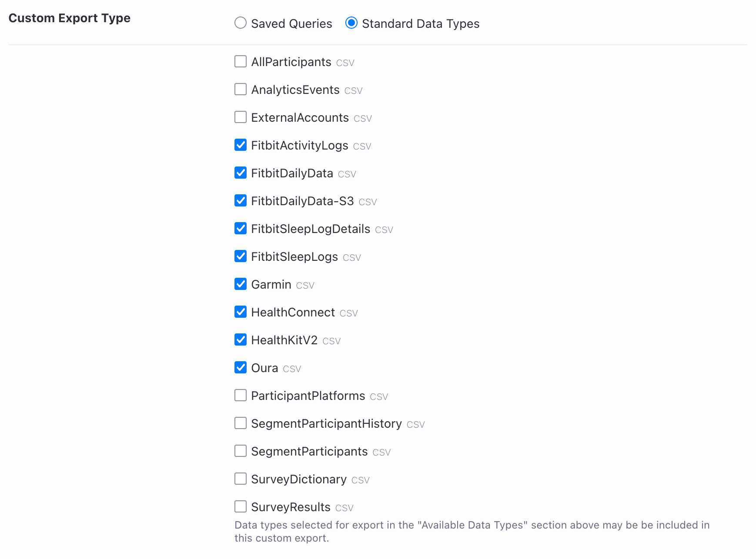Toggle off the Garmin checkbox

coord(241,284)
